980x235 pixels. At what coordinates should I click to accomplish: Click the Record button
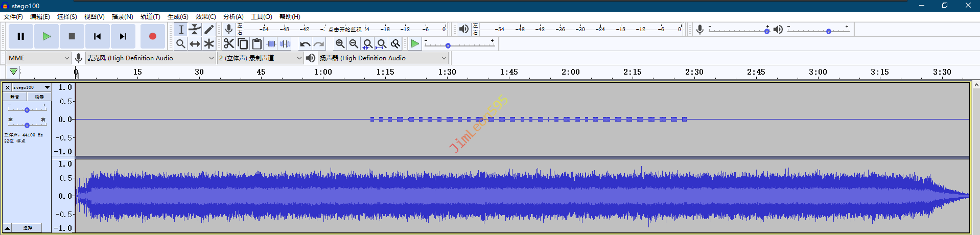152,36
